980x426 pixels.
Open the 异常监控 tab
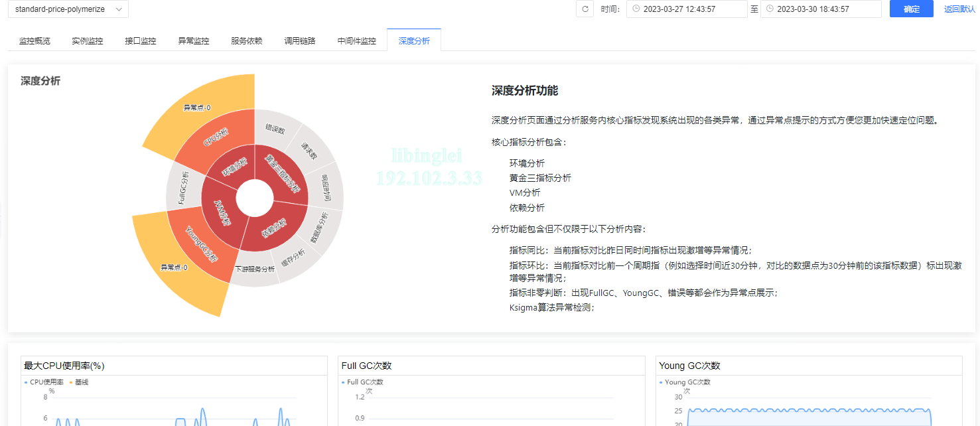[x=194, y=41]
